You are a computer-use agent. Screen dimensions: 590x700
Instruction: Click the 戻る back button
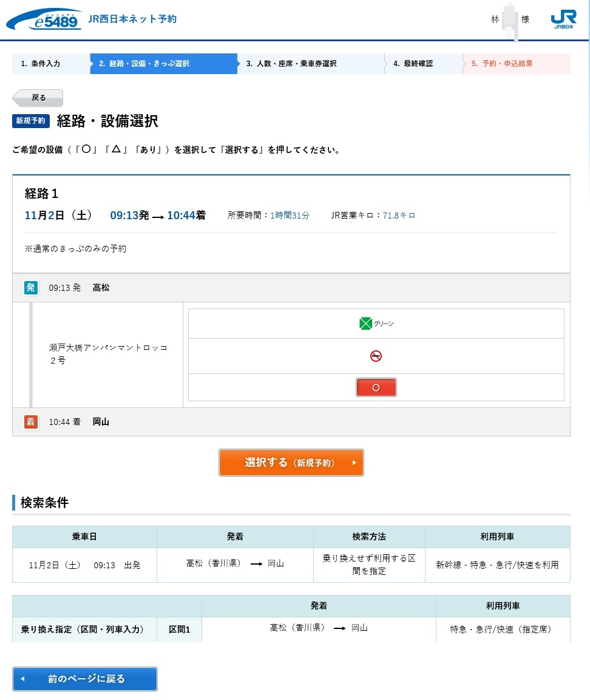pyautogui.click(x=38, y=98)
